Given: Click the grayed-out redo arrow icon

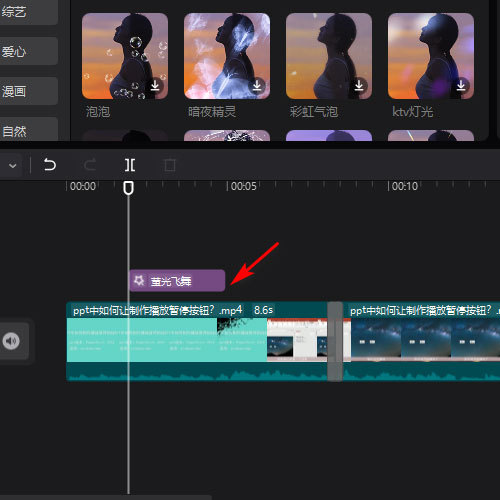Looking at the screenshot, I should coord(90,165).
